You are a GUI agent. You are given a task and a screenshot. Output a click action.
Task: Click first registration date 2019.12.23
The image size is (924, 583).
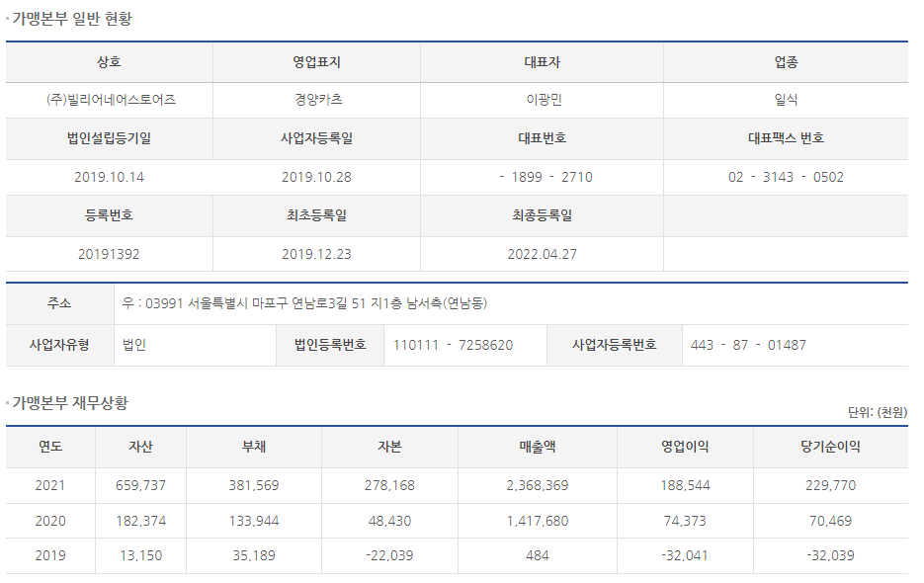[x=316, y=254]
